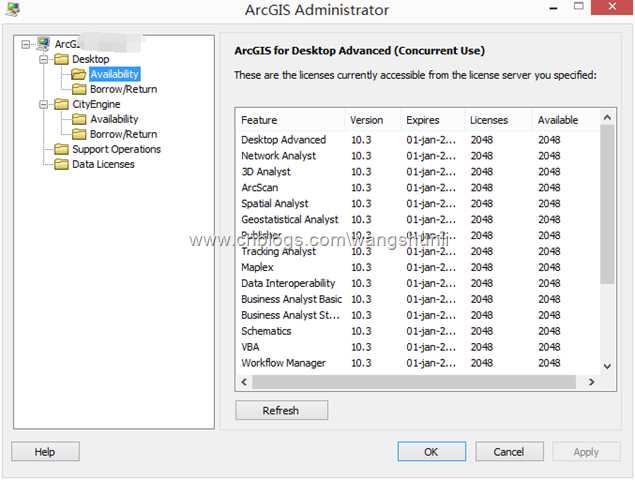Click the horizontal scroll right arrow
This screenshot has height=480, width=635.
click(x=591, y=382)
